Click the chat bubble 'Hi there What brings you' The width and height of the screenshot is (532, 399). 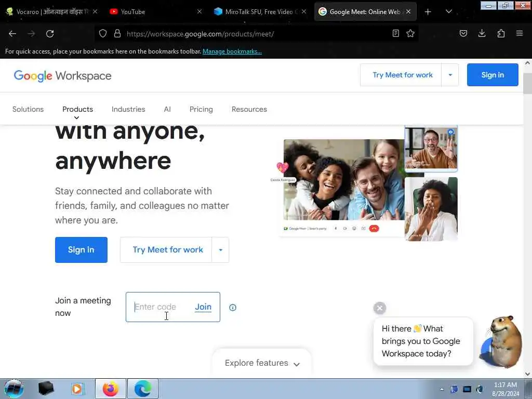(x=423, y=341)
